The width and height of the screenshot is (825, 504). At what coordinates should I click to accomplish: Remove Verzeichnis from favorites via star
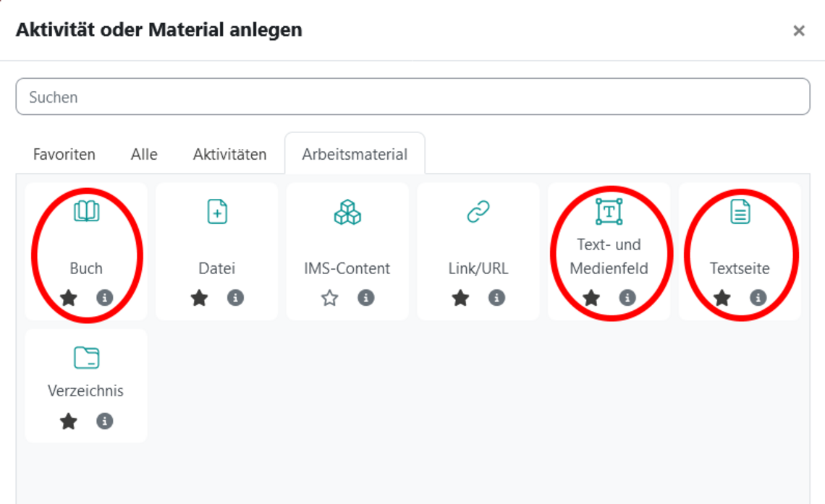69,421
